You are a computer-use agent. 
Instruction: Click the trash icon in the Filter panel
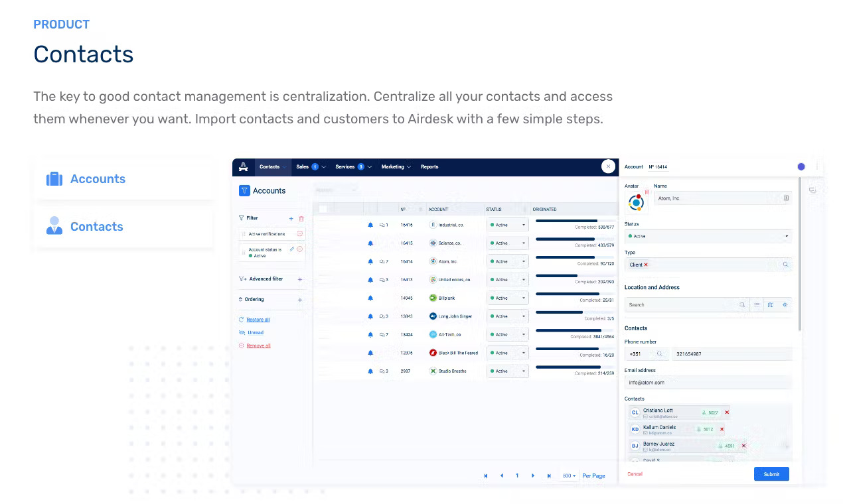301,218
